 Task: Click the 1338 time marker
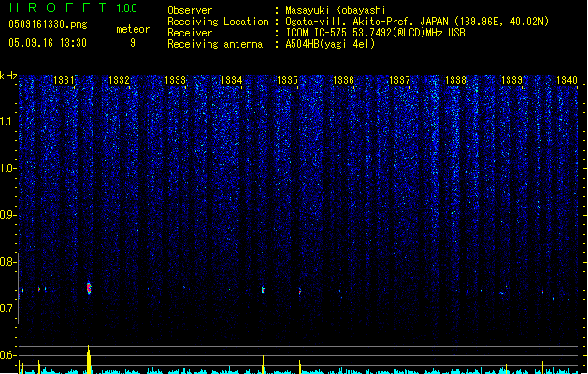[455, 80]
